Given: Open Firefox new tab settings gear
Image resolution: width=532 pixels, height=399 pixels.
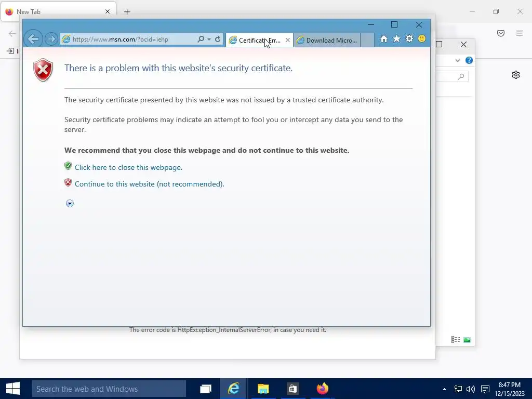Looking at the screenshot, I should tap(516, 75).
